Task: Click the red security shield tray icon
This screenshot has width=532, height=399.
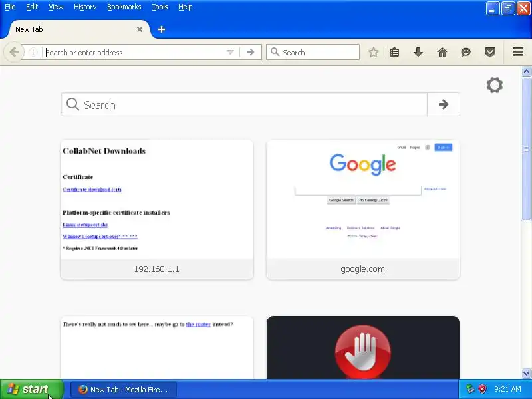Action: click(x=482, y=389)
